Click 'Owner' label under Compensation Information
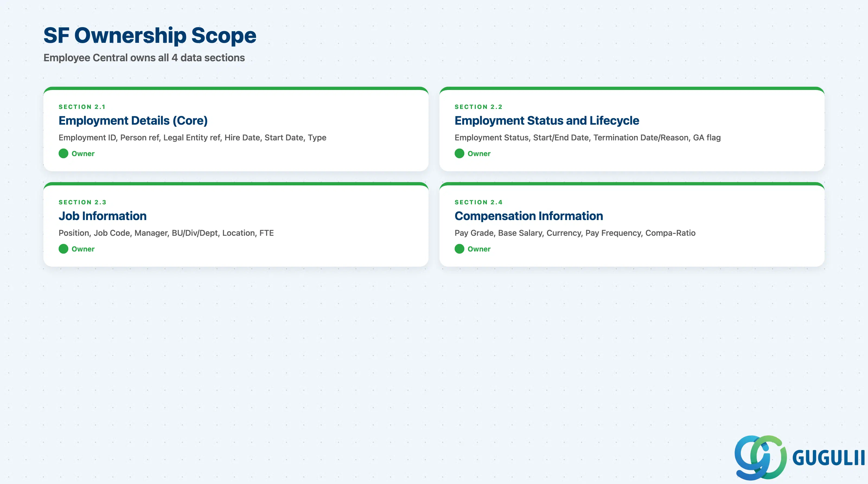This screenshot has height=484, width=868. pos(479,249)
